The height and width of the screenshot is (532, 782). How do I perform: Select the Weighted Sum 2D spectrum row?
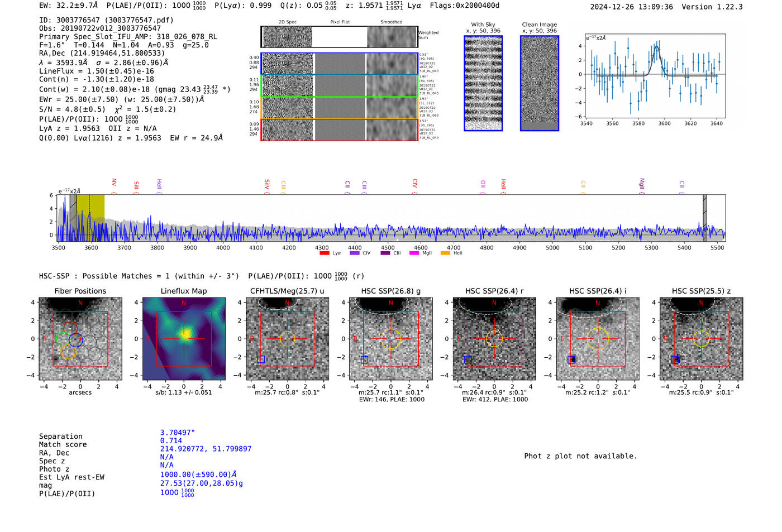[x=339, y=37]
